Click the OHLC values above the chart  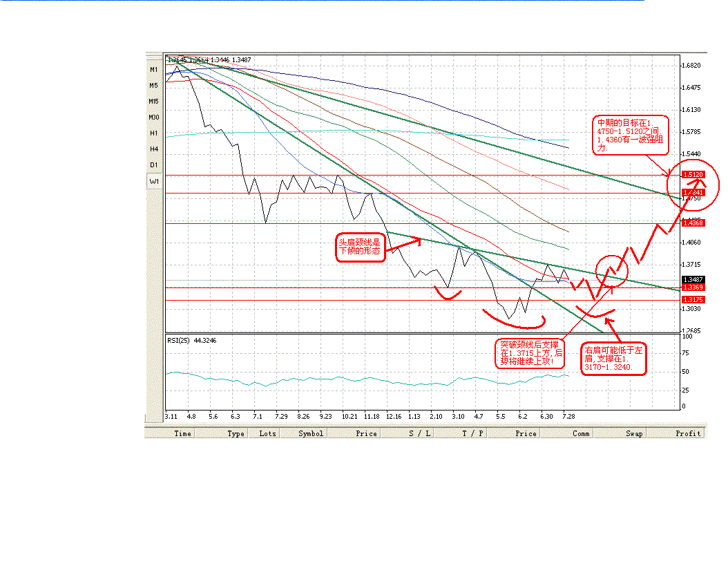coord(209,60)
